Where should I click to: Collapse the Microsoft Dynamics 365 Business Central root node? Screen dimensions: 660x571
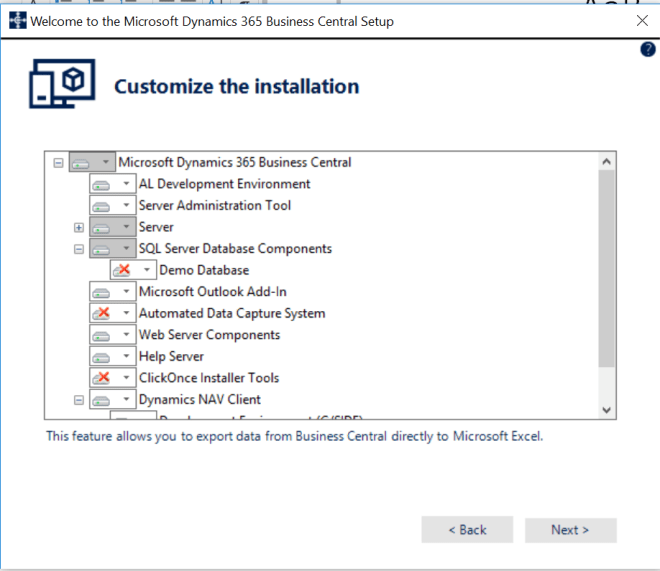pyautogui.click(x=59, y=163)
